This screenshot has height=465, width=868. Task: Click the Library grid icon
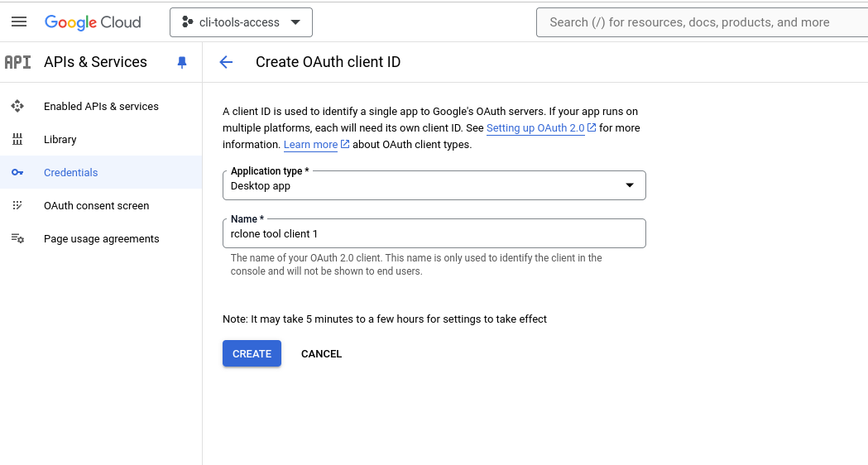point(17,140)
